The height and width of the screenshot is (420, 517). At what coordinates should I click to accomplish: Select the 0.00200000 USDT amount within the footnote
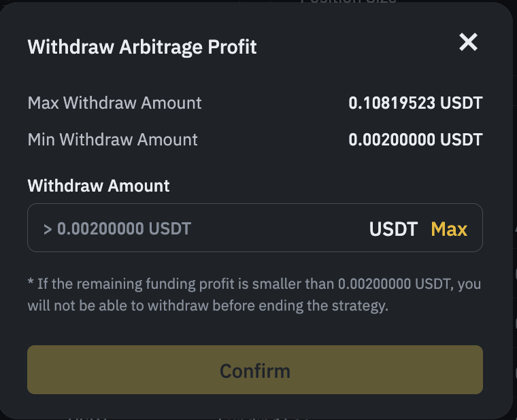point(394,283)
